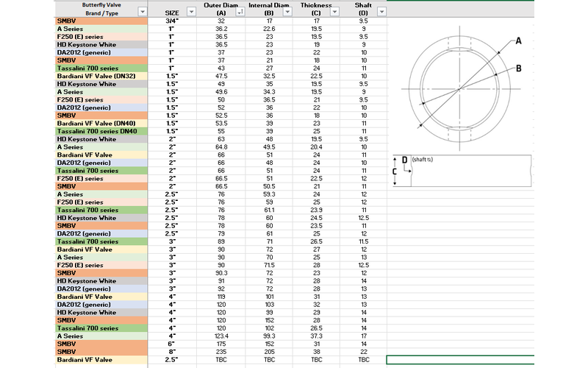Image resolution: width=588 pixels, height=368 pixels.
Task: Select the outer diameter cell 43
Action: tap(221, 68)
